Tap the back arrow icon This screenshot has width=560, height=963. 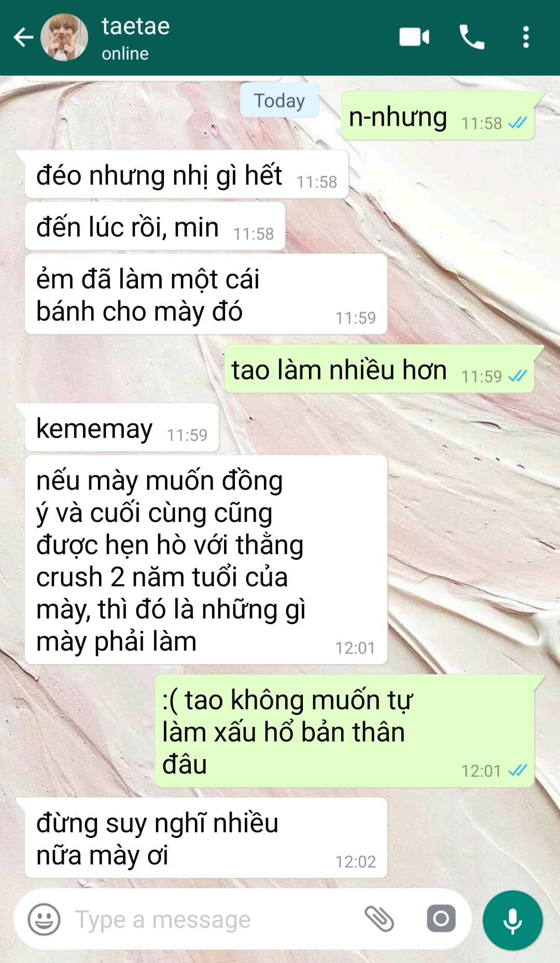pyautogui.click(x=23, y=37)
